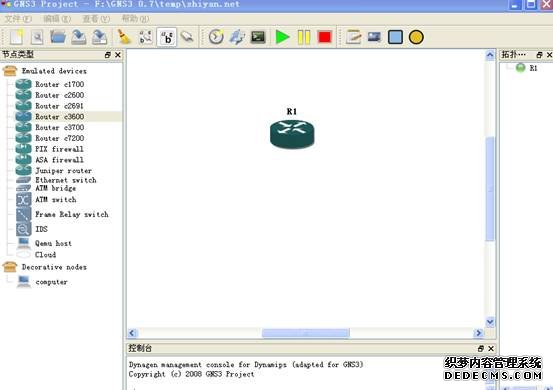
Task: Click router R1 on the canvas
Action: [292, 134]
